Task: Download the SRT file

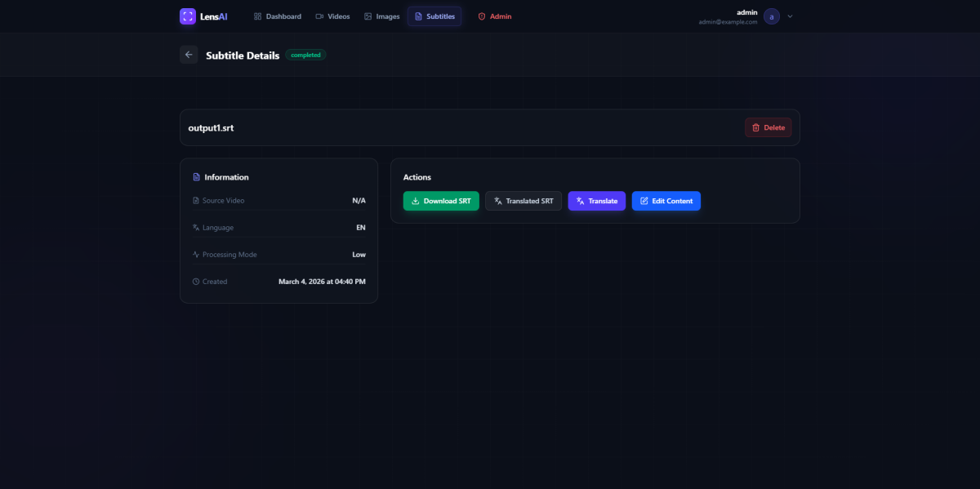Action: coord(441,201)
